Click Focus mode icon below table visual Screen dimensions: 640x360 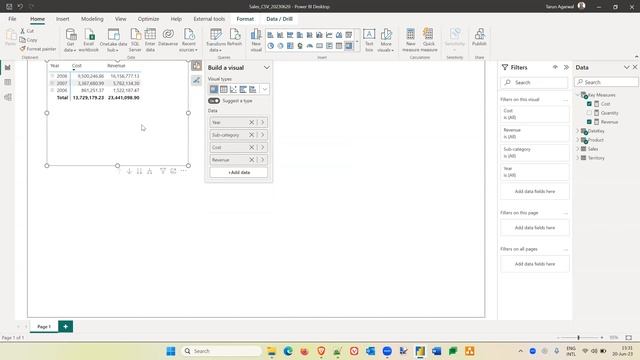pyautogui.click(x=173, y=171)
